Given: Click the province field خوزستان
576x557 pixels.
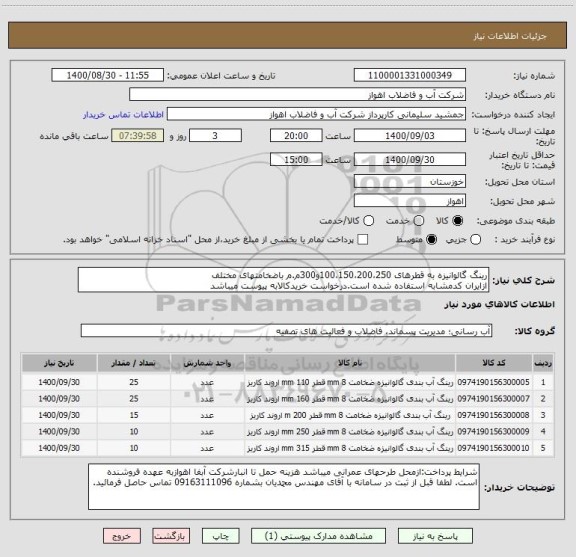Looking at the screenshot, I should coord(410,182).
